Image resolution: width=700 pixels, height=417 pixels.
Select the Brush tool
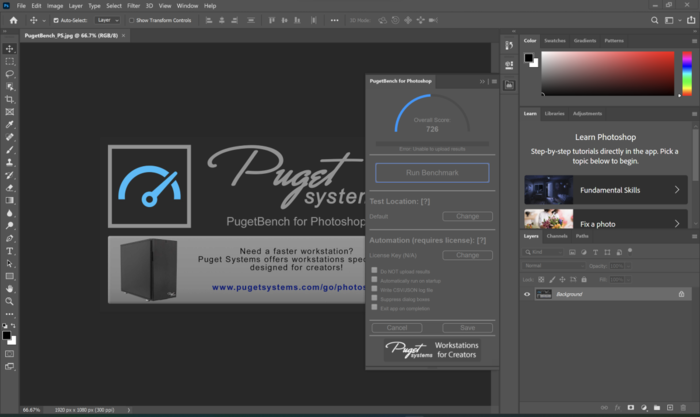(9, 150)
